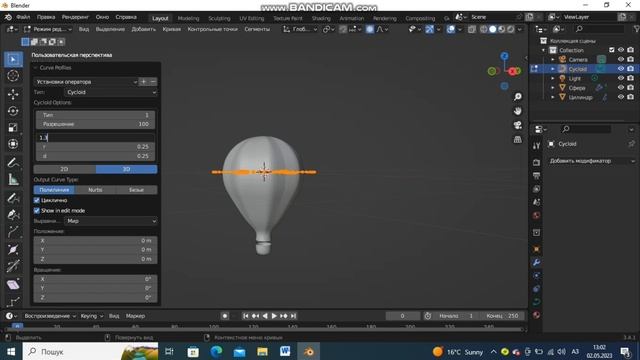This screenshot has height=360, width=640.
Task: Click the pan view hand icon
Action: point(518,111)
